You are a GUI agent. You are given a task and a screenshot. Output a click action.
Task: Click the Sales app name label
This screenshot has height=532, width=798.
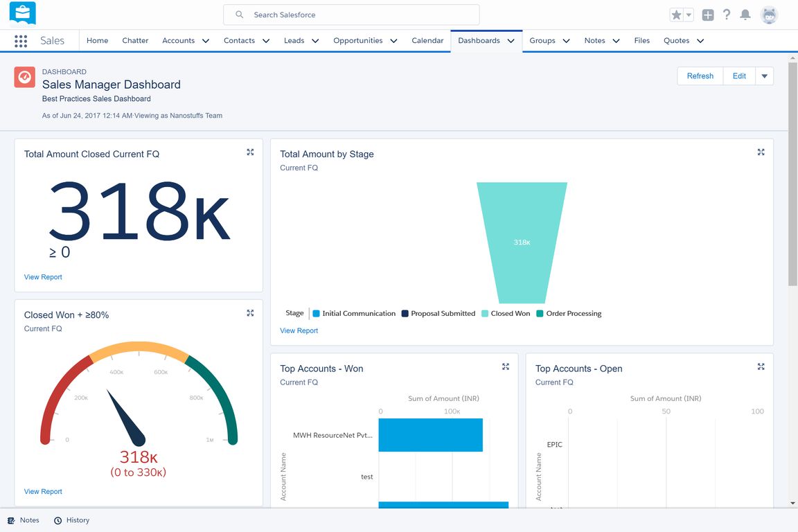coord(53,41)
